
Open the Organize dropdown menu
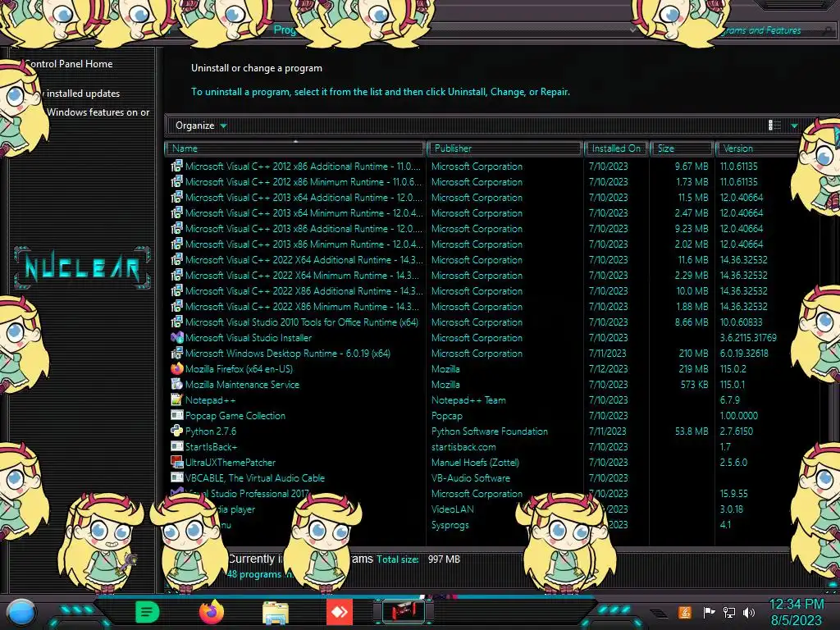pos(201,126)
